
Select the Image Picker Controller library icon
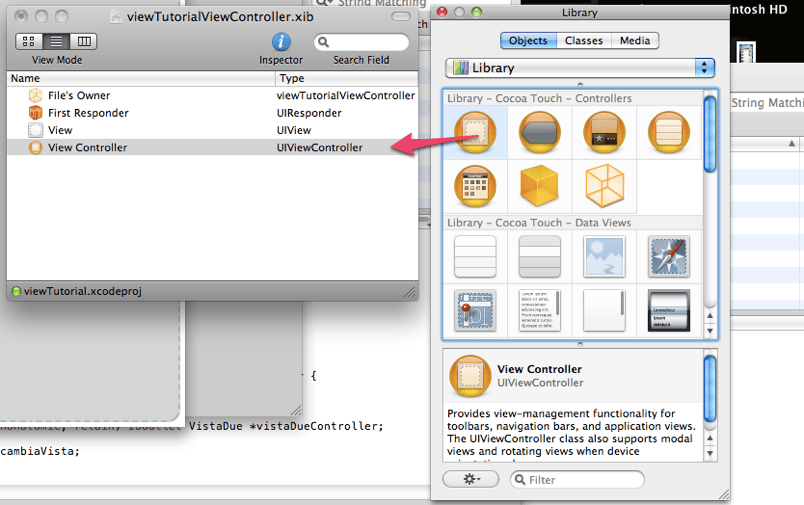(x=475, y=186)
